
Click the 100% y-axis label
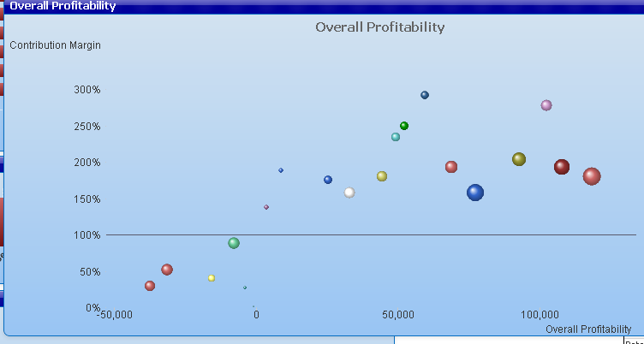point(87,235)
